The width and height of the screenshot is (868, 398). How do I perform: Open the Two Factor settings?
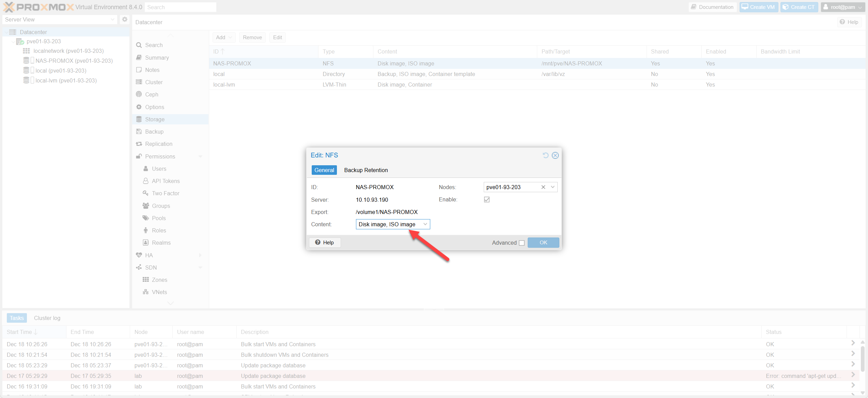pos(166,193)
